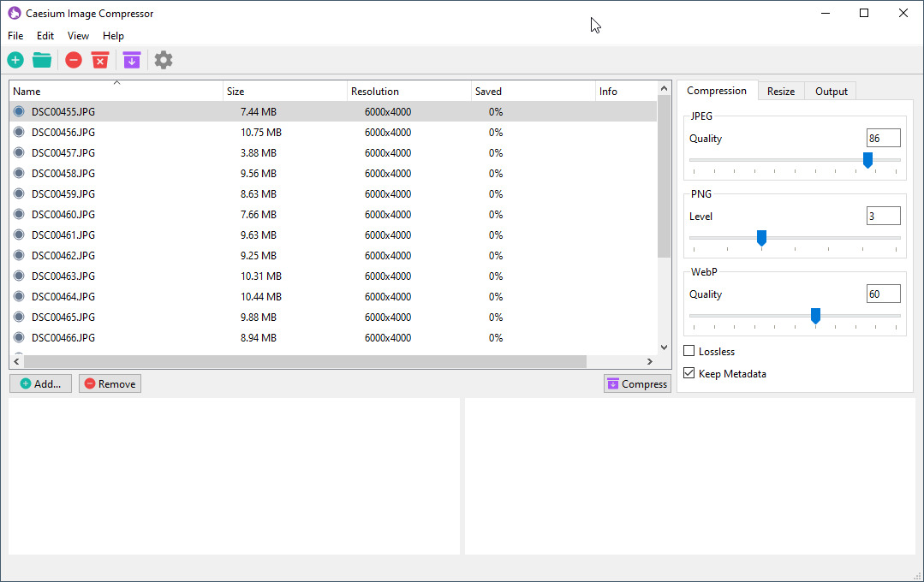Viewport: 924px width, 582px height.
Task: Remove selected item with the red minus icon
Action: [74, 60]
